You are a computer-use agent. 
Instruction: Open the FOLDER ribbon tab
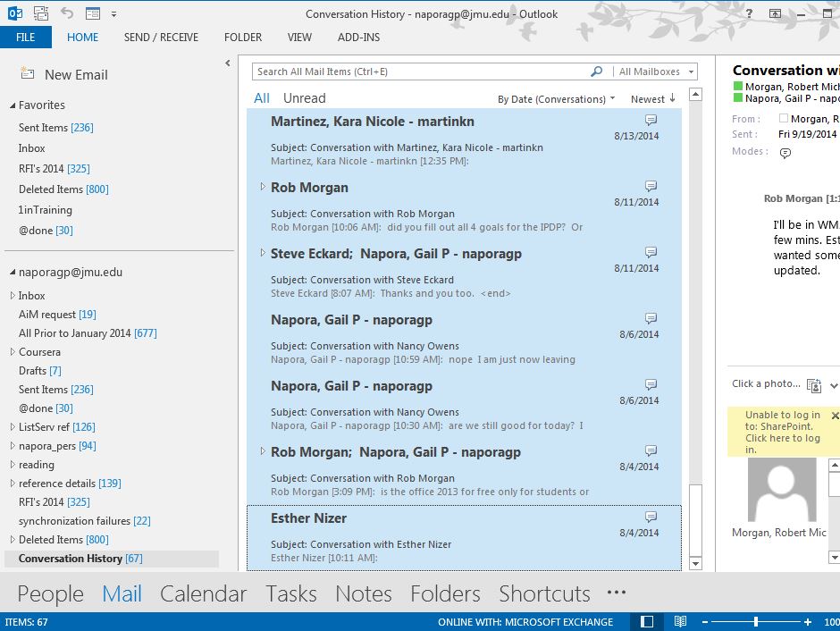(243, 37)
